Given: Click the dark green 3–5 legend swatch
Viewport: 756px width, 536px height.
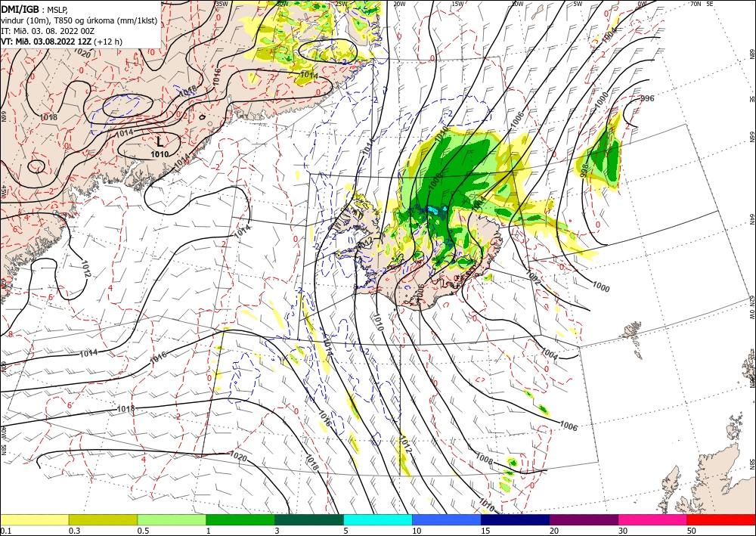Looking at the screenshot, I should coord(309,519).
